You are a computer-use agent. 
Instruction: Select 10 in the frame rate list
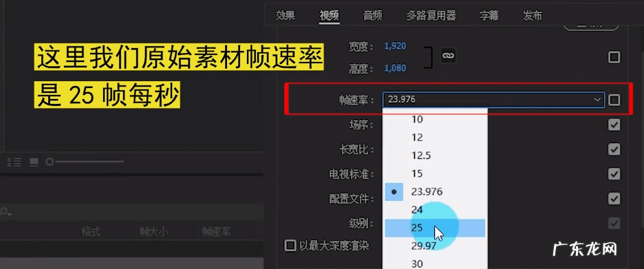pos(435,119)
